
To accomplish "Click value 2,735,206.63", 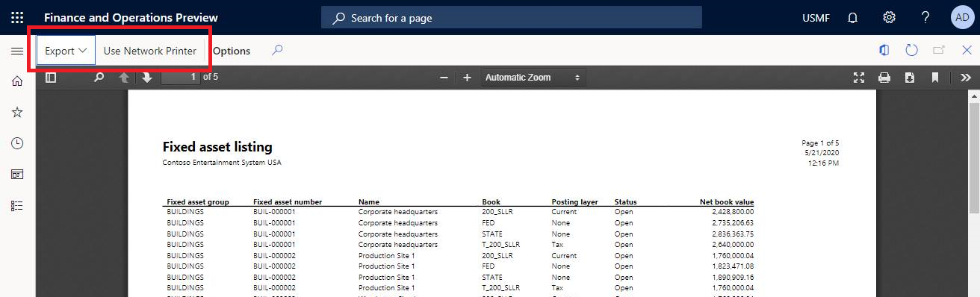I will tap(733, 222).
